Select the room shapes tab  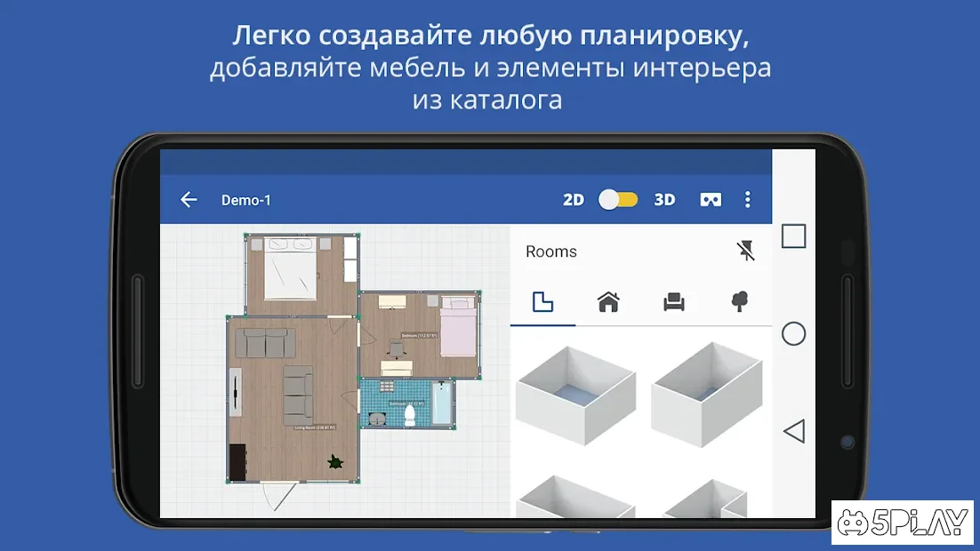pyautogui.click(x=542, y=302)
